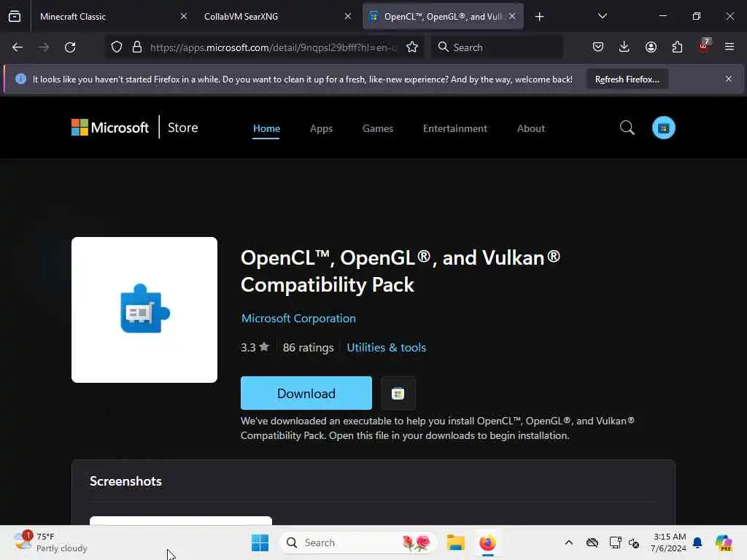
Task: Open the tracking protection shield panel
Action: click(x=117, y=47)
